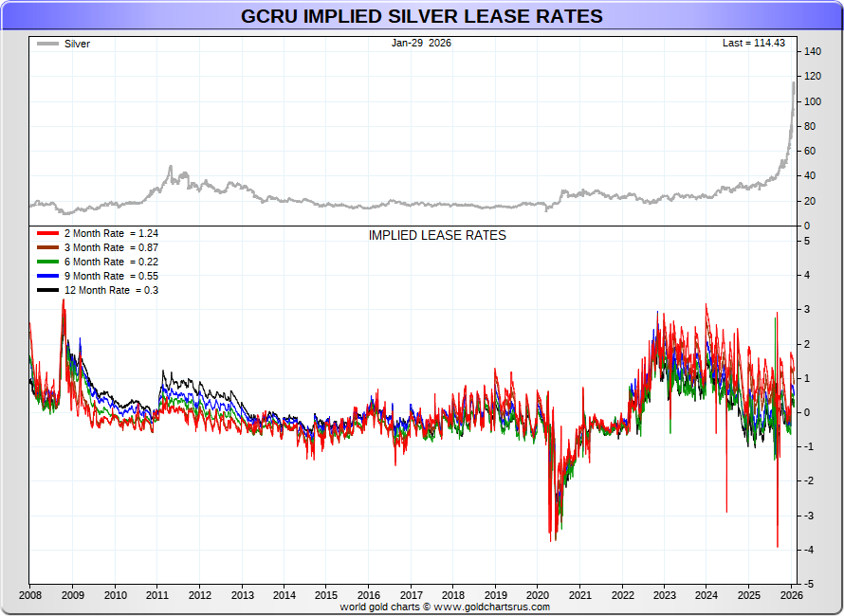
Task: Click the 100 silver price axis label
Action: coord(813,101)
